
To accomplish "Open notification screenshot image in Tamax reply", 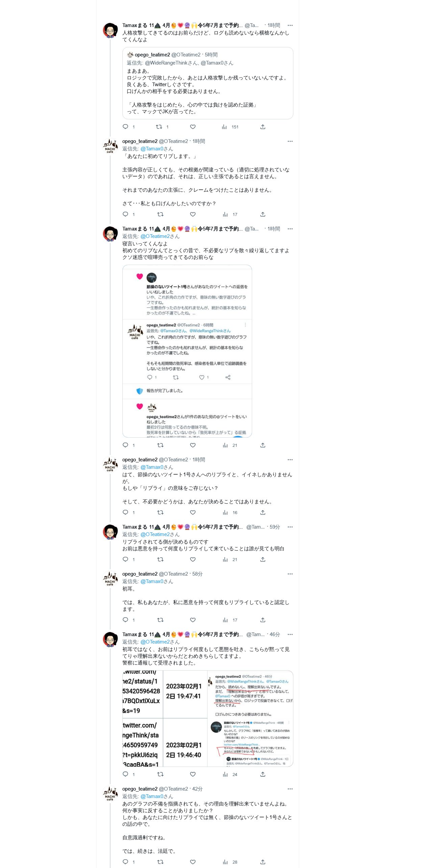I will (x=187, y=351).
